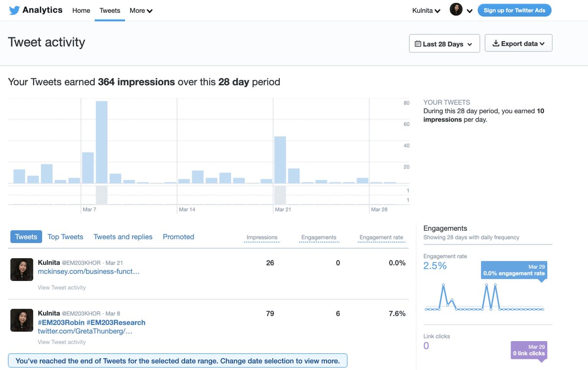Click the Engagement rate column header
588x370 pixels.
381,237
